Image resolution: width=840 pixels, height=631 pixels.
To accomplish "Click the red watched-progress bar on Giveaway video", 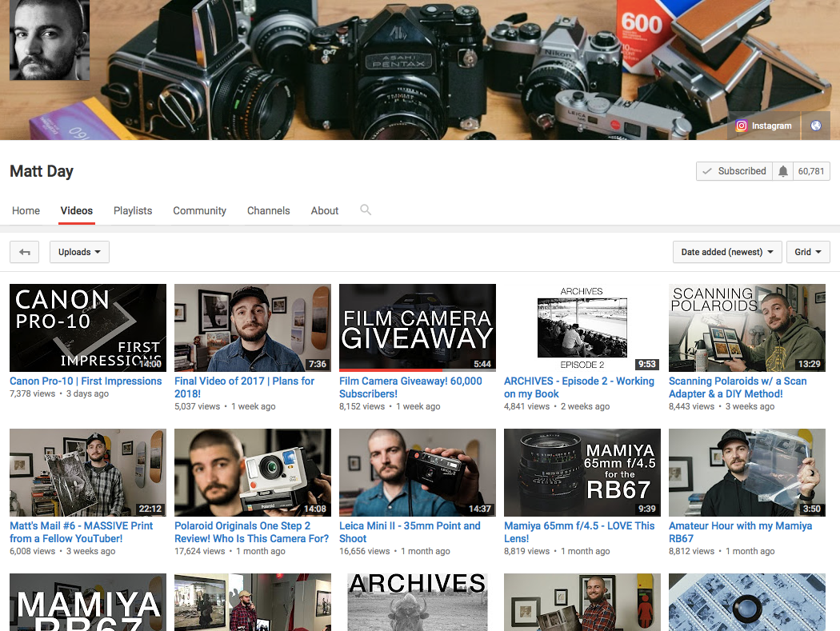I will [x=390, y=370].
